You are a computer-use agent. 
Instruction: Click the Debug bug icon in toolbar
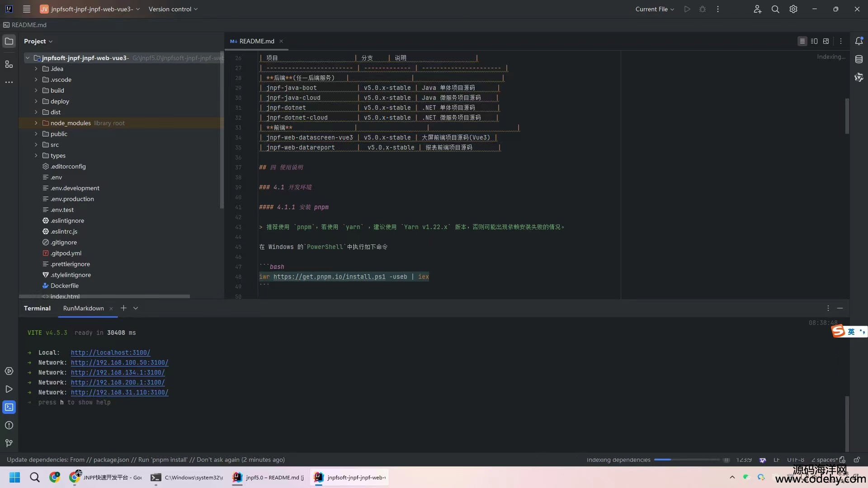click(x=703, y=9)
